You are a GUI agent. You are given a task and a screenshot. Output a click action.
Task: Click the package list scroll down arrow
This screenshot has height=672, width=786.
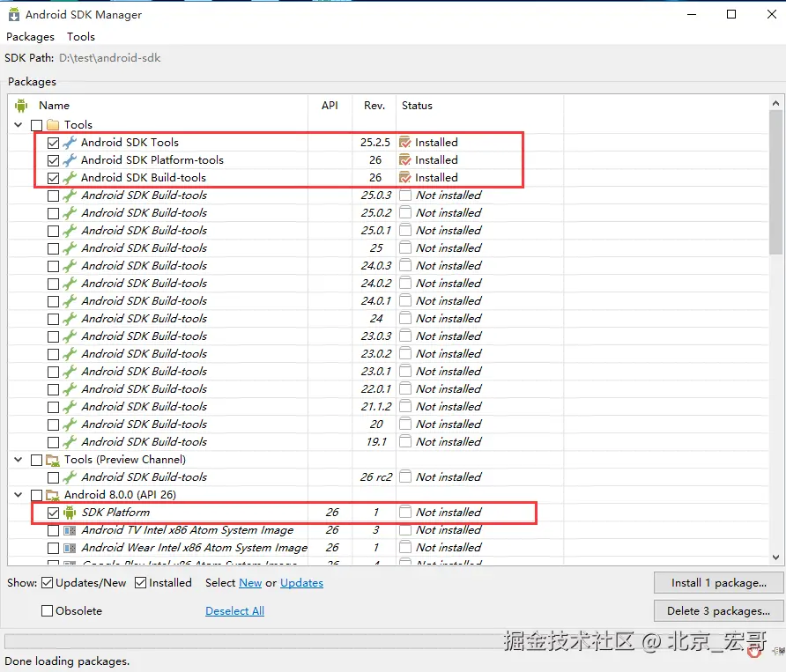(776, 558)
